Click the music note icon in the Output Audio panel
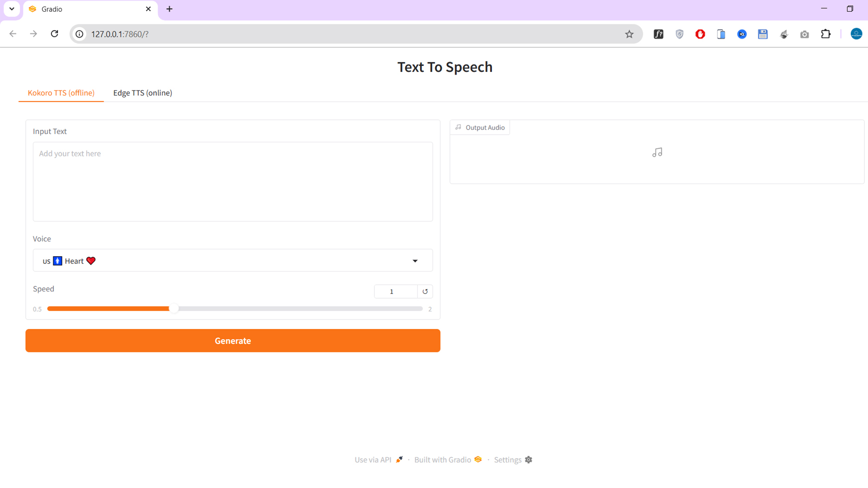The width and height of the screenshot is (868, 488). [657, 152]
